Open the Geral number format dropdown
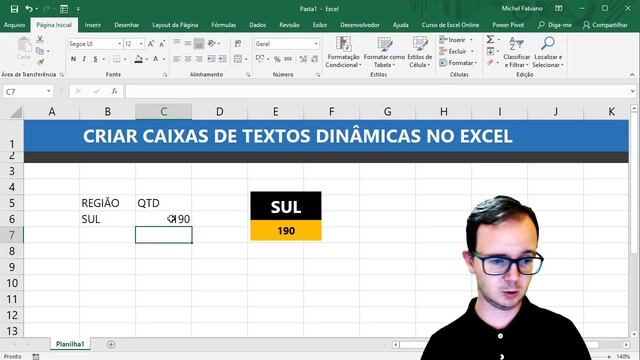The width and height of the screenshot is (640, 360). coord(316,44)
